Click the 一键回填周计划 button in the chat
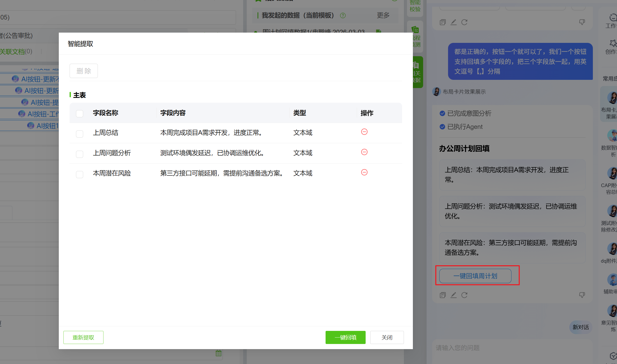 coord(475,276)
